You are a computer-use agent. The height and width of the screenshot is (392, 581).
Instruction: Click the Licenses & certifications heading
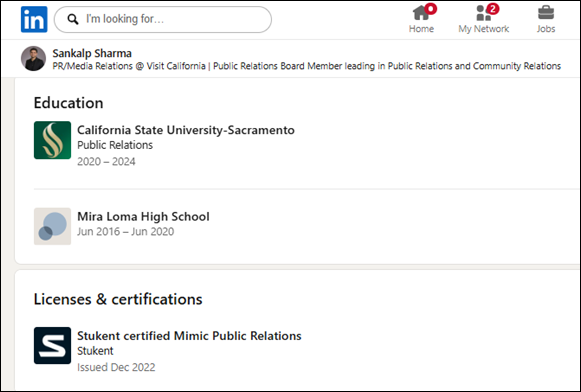point(118,299)
